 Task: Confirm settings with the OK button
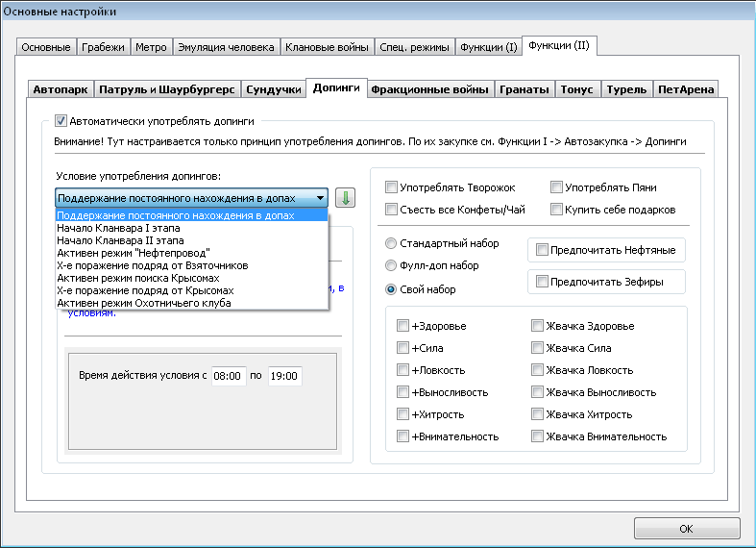[687, 529]
